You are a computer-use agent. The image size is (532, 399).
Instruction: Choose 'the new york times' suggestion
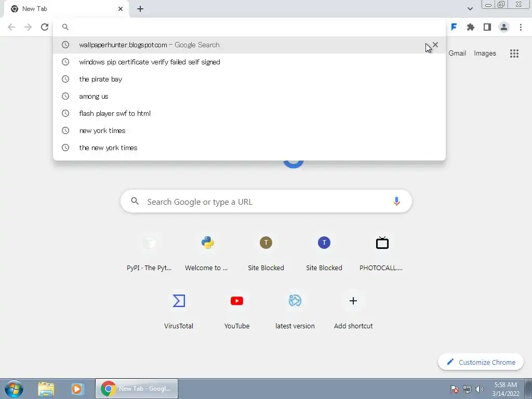pyautogui.click(x=249, y=148)
